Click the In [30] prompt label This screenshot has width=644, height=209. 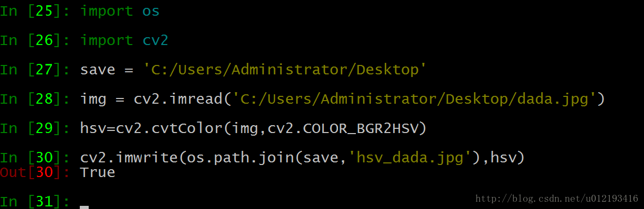tap(35, 158)
